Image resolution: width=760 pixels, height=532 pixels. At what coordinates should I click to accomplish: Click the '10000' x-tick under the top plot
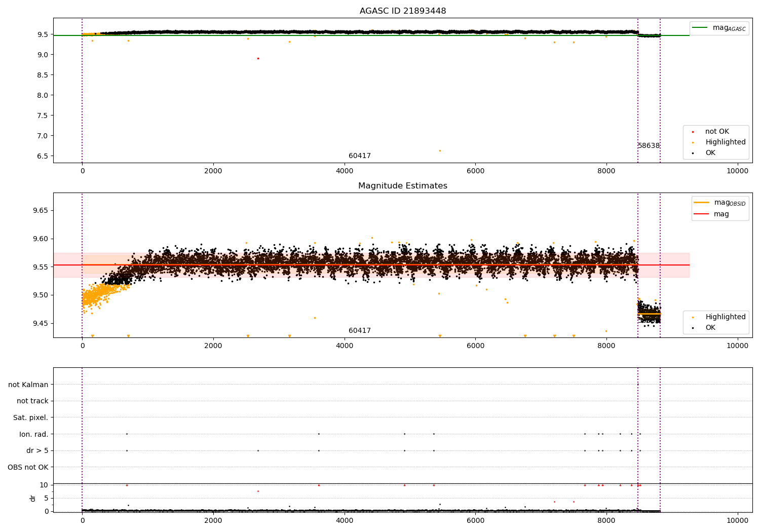tap(738, 171)
